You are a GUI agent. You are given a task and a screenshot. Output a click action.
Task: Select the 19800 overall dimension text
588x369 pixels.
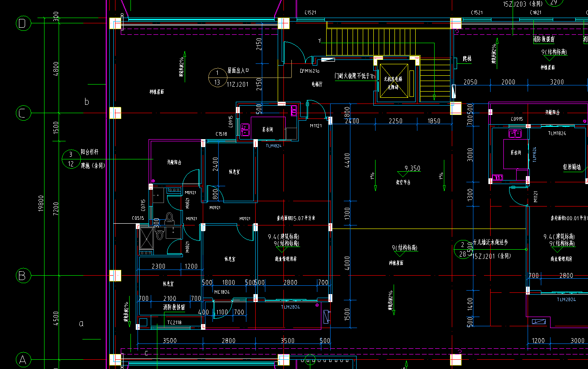coord(41,203)
